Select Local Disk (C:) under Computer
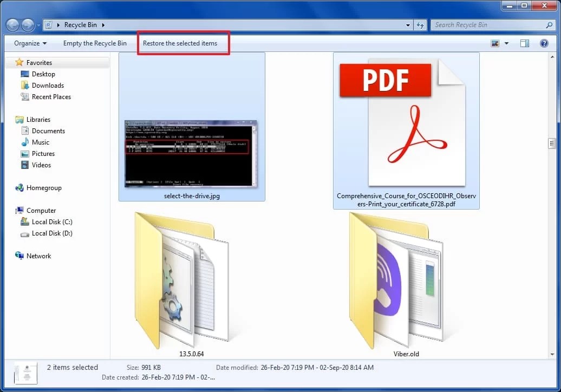Screen dimensions: 561x392 [x=52, y=221]
